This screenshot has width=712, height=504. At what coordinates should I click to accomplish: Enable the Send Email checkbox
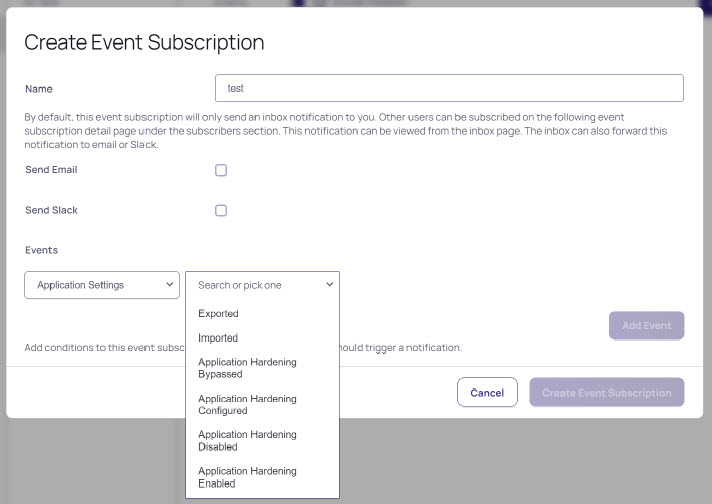[x=221, y=170]
